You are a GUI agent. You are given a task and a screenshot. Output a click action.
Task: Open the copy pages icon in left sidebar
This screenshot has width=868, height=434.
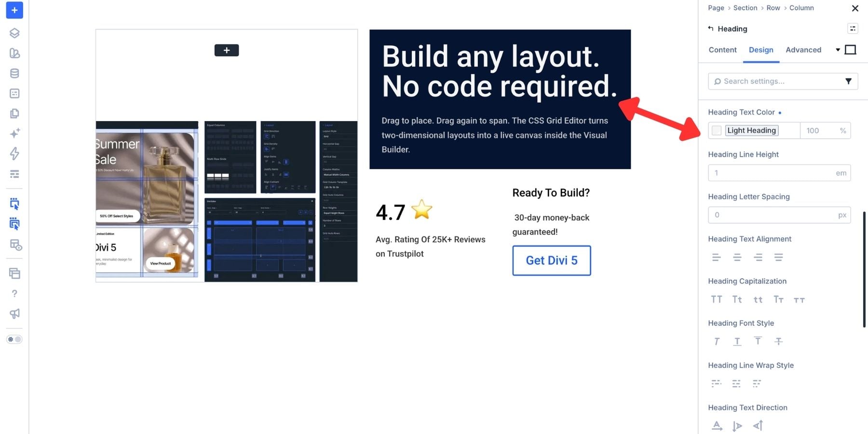coord(14,113)
